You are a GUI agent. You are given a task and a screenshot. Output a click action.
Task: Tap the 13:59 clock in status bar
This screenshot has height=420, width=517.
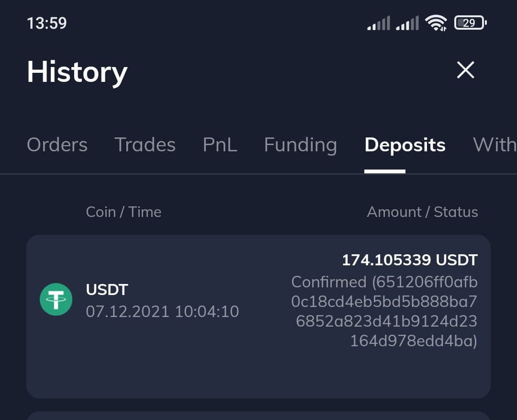pos(47,23)
